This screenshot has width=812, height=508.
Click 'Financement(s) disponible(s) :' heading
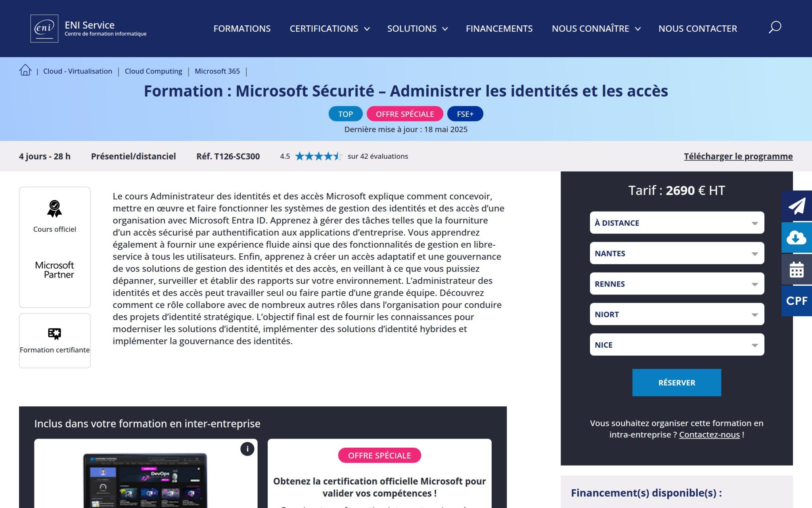pyautogui.click(x=646, y=493)
